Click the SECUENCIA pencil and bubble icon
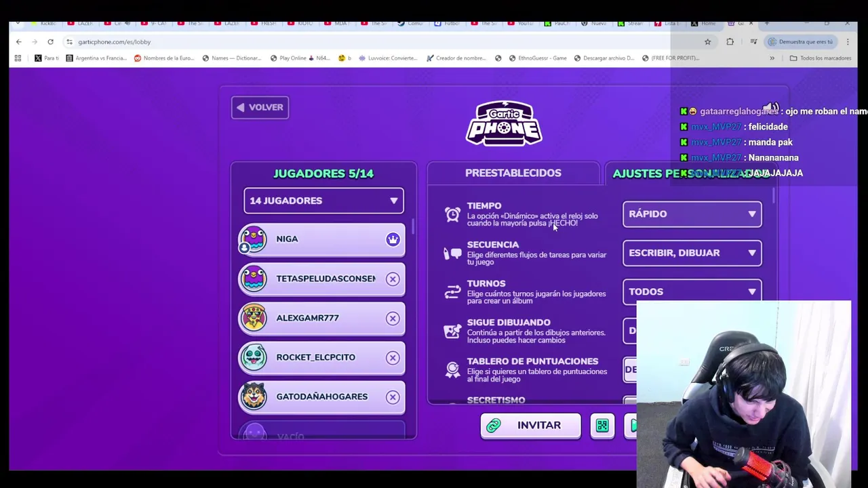The image size is (868, 488). click(452, 253)
